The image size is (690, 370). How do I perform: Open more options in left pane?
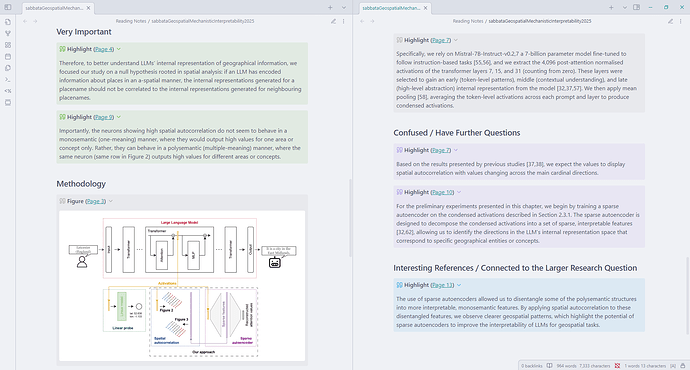pos(344,21)
